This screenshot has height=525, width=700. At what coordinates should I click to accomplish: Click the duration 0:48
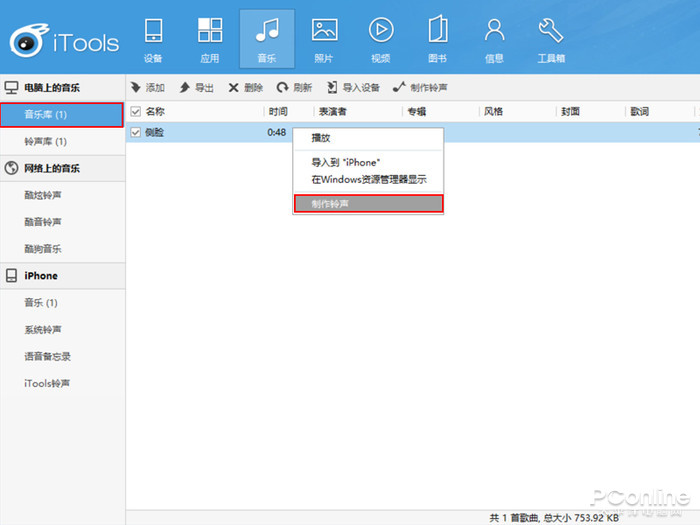click(x=276, y=132)
